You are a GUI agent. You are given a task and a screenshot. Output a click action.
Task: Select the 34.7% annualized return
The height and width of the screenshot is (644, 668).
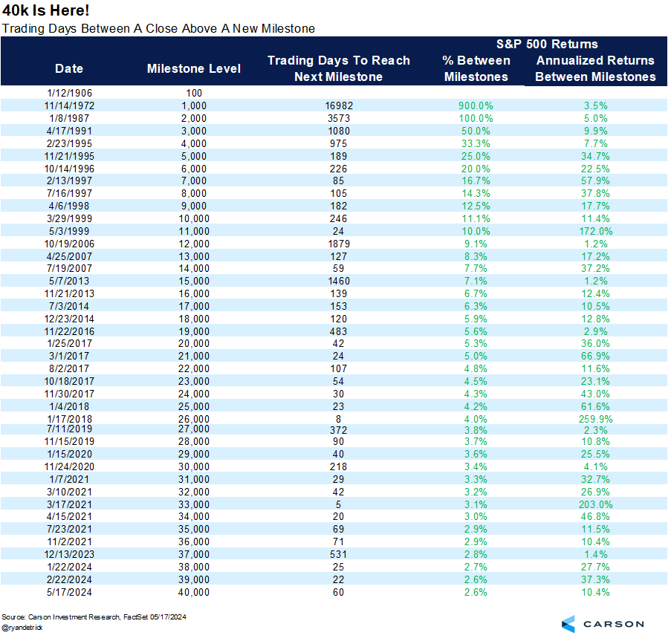click(596, 156)
